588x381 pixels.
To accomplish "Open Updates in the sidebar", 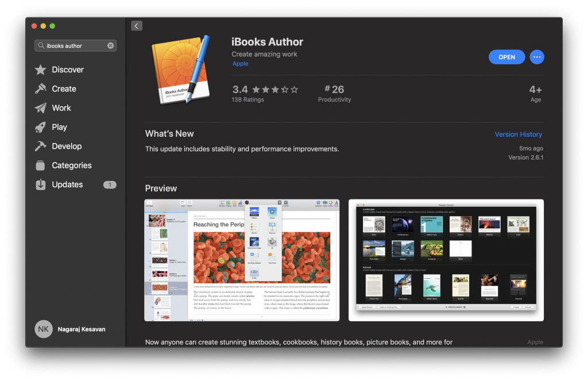I will click(x=68, y=184).
